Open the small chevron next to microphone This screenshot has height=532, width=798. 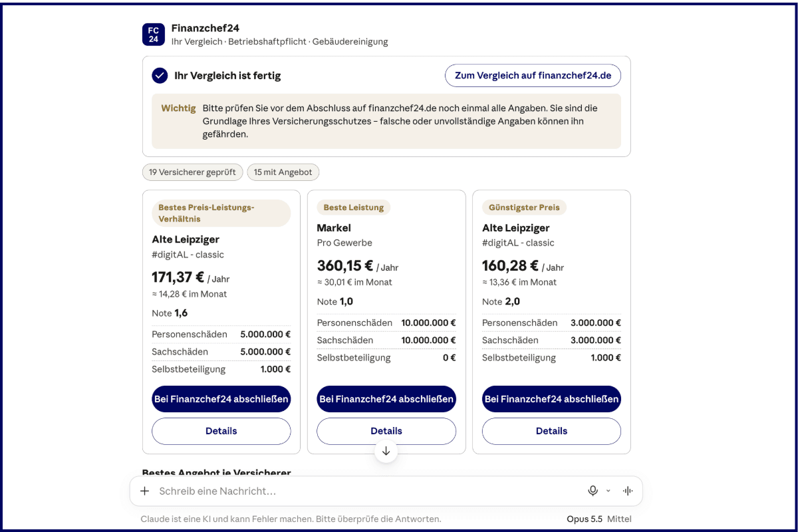[x=608, y=491]
